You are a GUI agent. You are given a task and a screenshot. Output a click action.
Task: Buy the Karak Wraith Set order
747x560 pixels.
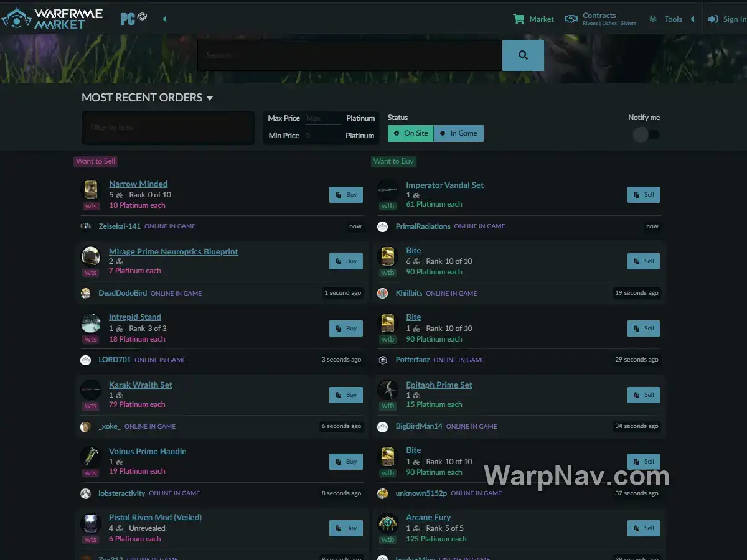click(x=346, y=395)
